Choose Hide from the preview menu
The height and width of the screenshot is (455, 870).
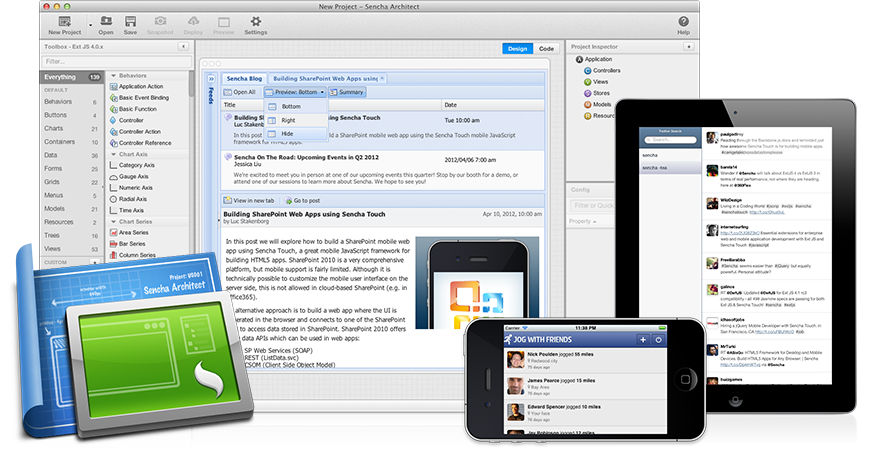point(288,133)
